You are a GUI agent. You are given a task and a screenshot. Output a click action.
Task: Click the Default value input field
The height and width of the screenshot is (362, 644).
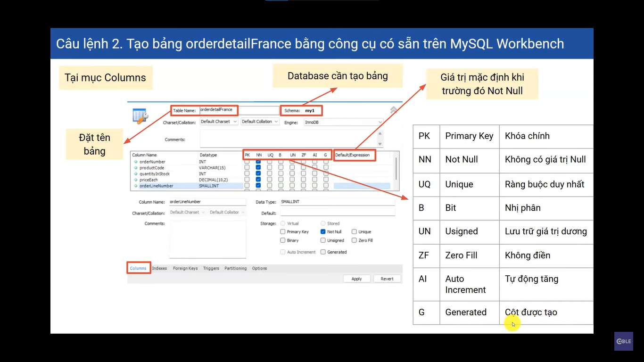pos(337,213)
